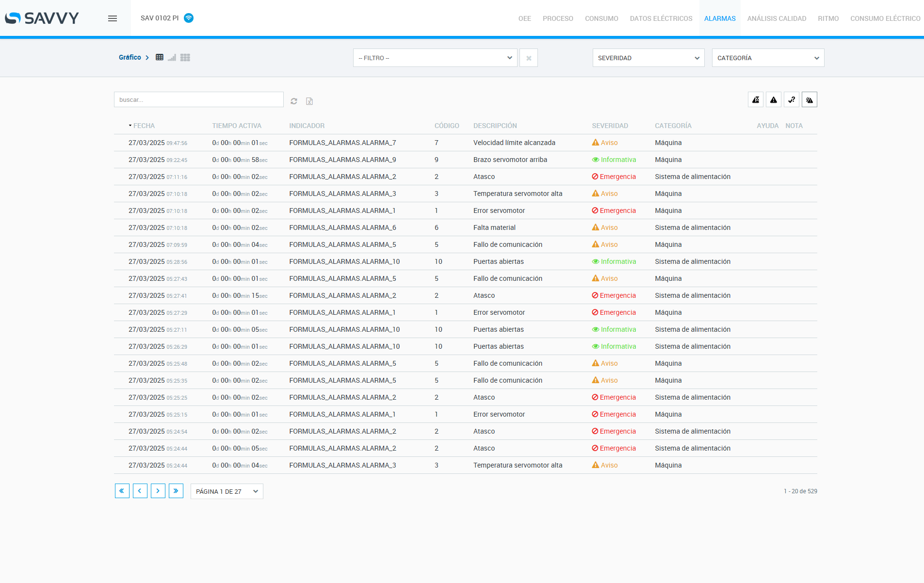This screenshot has width=924, height=583.
Task: Switch to table view icon
Action: pos(160,57)
